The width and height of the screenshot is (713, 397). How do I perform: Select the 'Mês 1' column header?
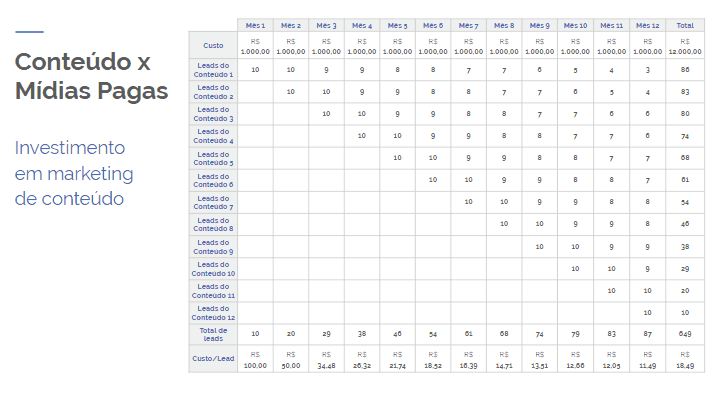(255, 25)
